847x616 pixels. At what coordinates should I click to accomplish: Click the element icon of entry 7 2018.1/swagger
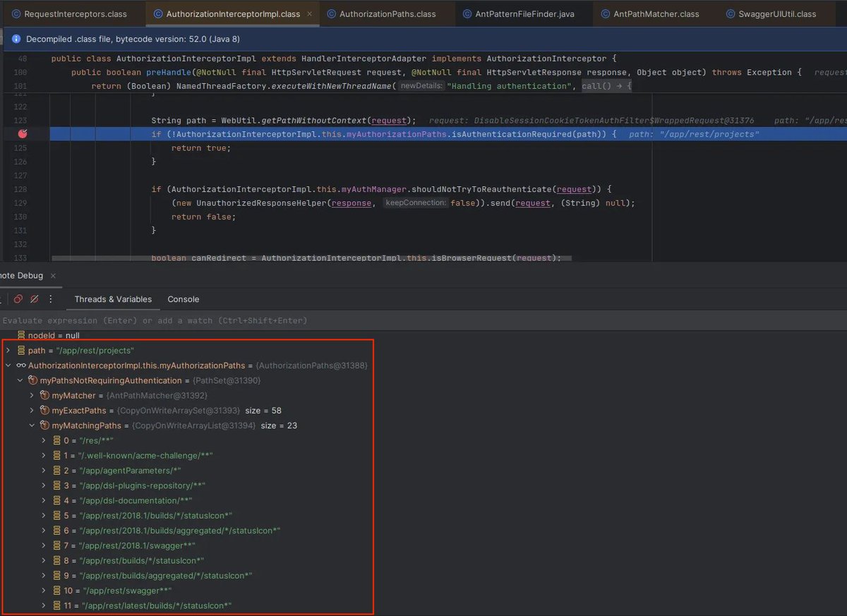point(57,545)
